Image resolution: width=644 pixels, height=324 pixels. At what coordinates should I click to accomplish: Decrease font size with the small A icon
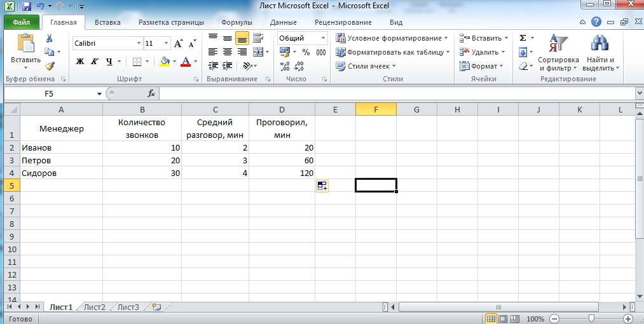[x=192, y=44]
